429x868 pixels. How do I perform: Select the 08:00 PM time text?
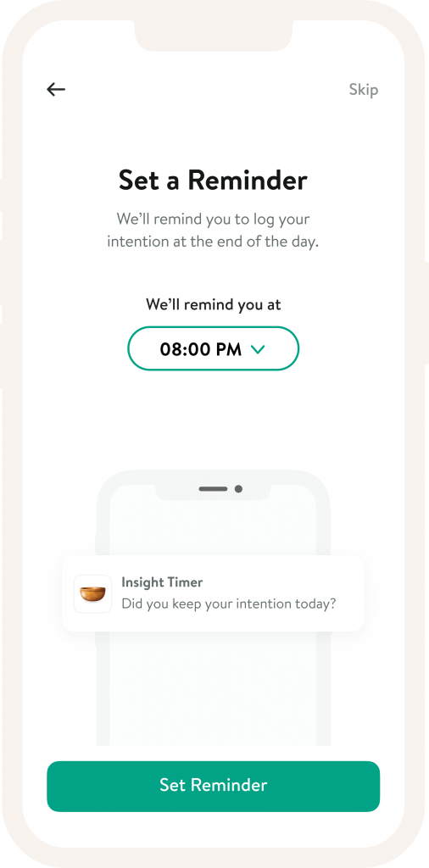pyautogui.click(x=201, y=349)
